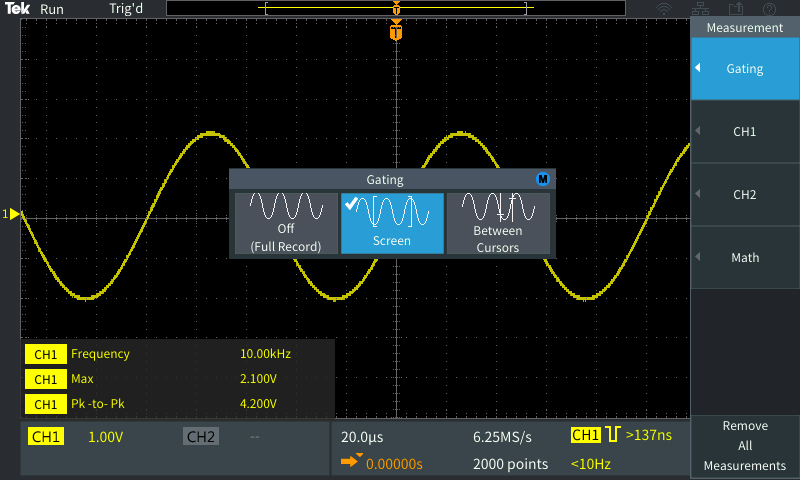Viewport: 800px width, 480px height.
Task: Click the channel 1 ground reference marker
Action: click(x=13, y=214)
